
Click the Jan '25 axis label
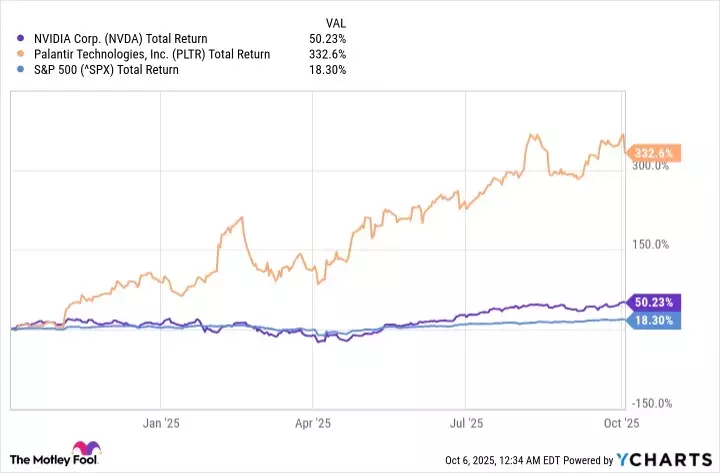pyautogui.click(x=160, y=423)
